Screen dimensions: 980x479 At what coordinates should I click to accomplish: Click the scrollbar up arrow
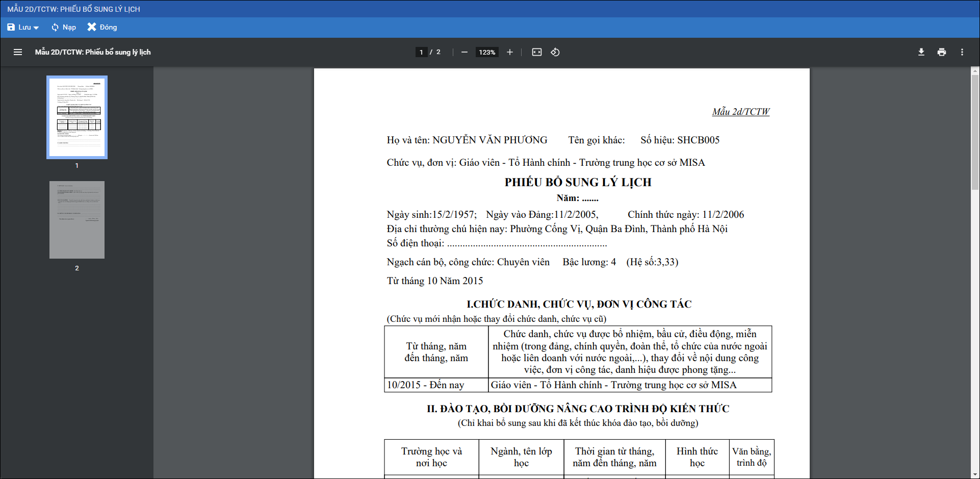click(x=975, y=71)
